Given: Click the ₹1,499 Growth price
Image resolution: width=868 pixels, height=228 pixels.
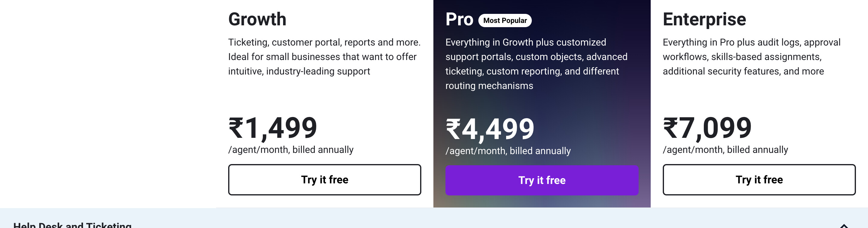Looking at the screenshot, I should click(x=273, y=128).
